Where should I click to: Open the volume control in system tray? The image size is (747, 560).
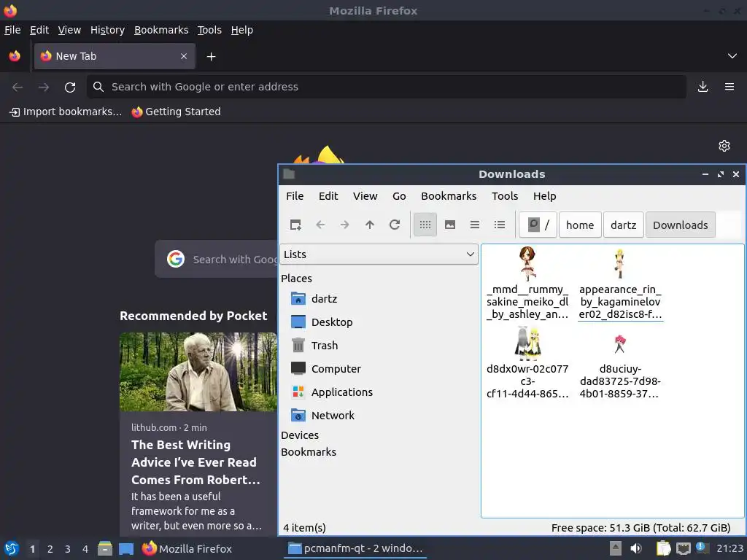click(x=636, y=548)
